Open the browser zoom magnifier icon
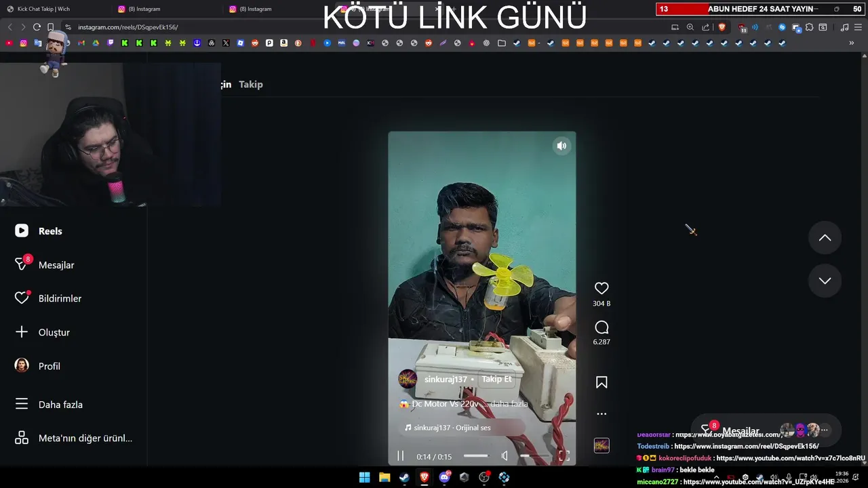Screen dimensions: 868x488 690,27
